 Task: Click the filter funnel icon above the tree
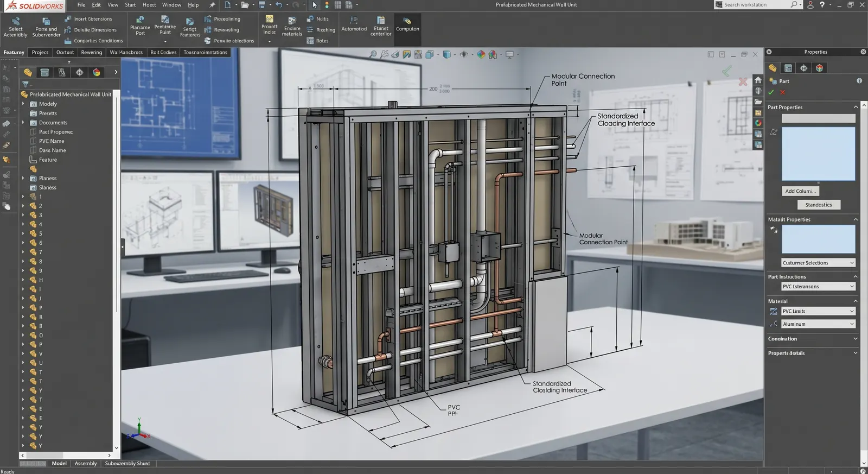(x=25, y=84)
